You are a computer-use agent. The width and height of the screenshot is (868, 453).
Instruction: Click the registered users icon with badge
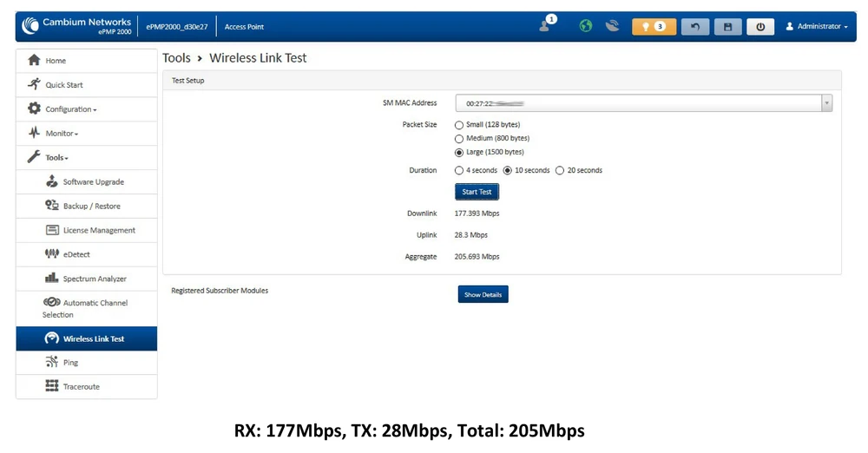(546, 25)
